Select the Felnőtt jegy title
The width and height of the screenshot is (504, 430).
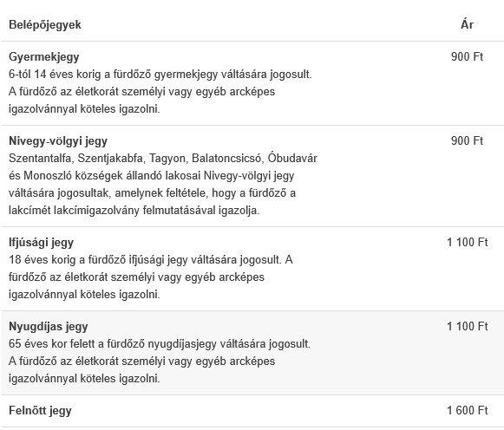(40, 411)
